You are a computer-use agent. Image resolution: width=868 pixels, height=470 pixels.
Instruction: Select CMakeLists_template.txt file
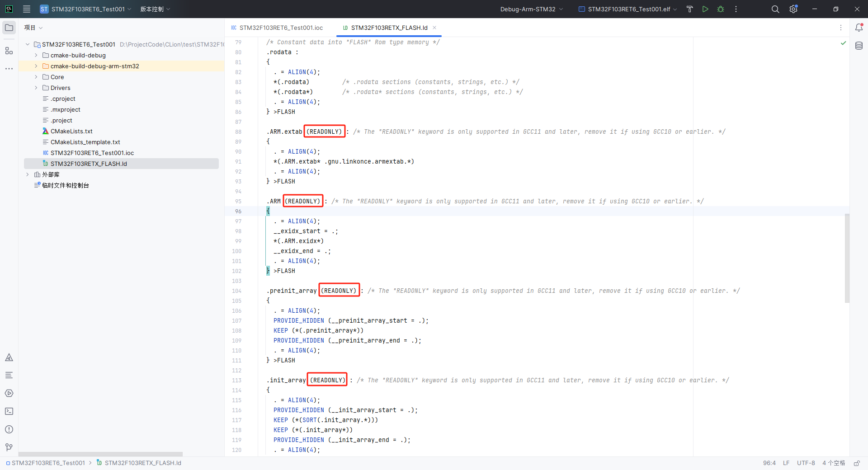pos(85,142)
